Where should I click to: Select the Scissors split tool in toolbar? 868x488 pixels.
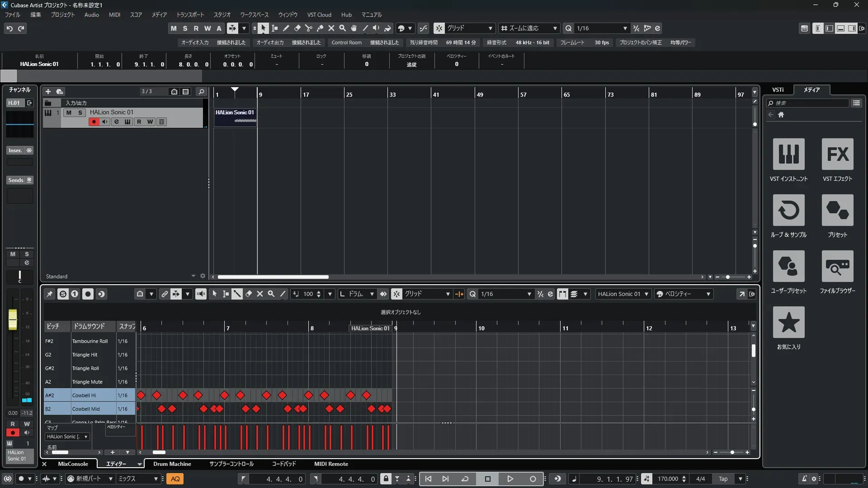point(309,28)
